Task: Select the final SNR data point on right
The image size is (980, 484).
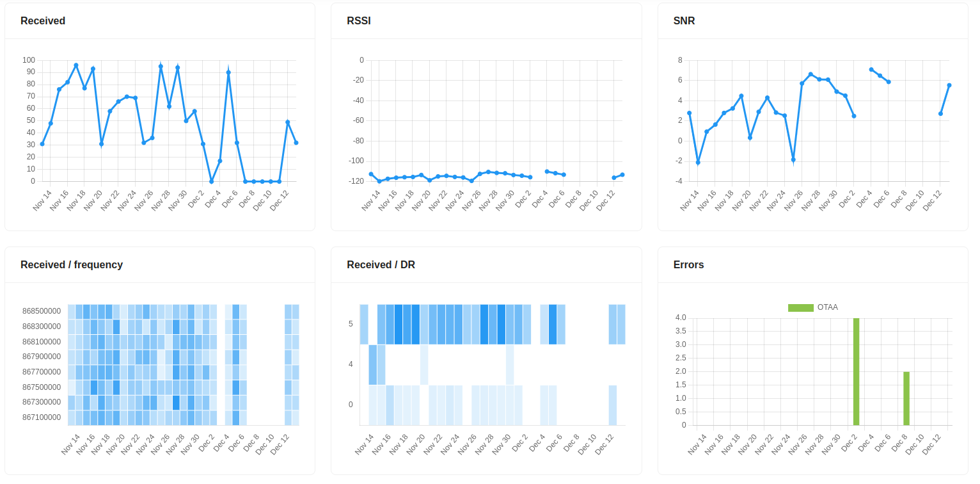Action: tap(949, 85)
